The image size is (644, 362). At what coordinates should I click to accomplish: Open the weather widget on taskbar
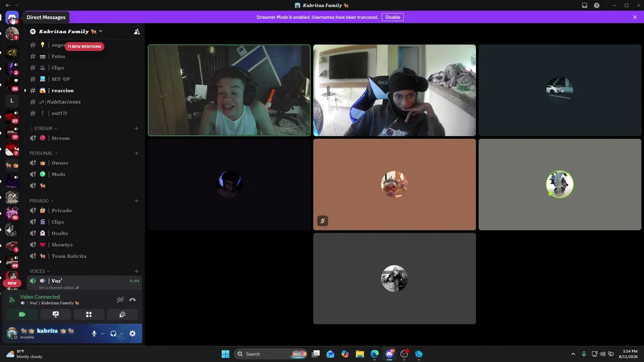23,354
